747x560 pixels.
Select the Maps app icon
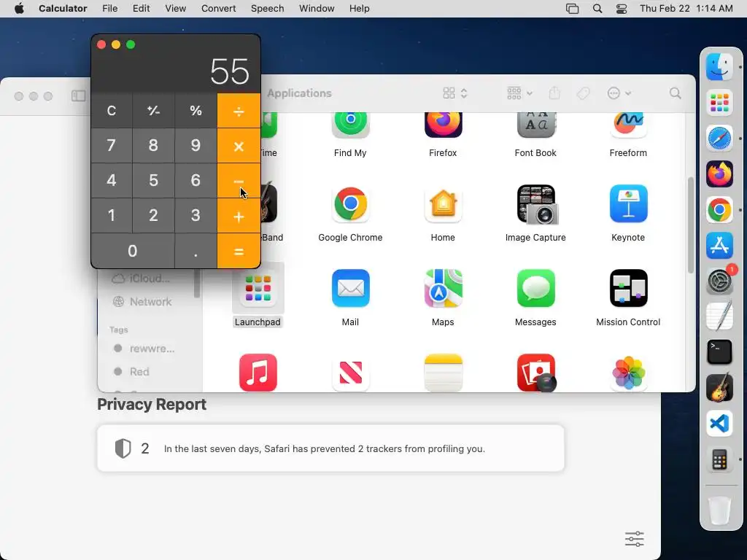pos(443,289)
